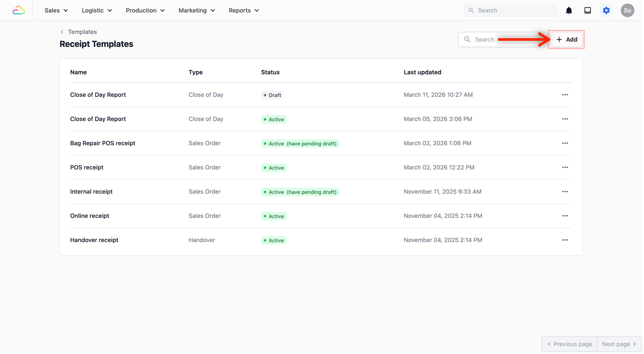Image resolution: width=644 pixels, height=354 pixels.
Task: Click the cloud logo icon
Action: pos(18,10)
